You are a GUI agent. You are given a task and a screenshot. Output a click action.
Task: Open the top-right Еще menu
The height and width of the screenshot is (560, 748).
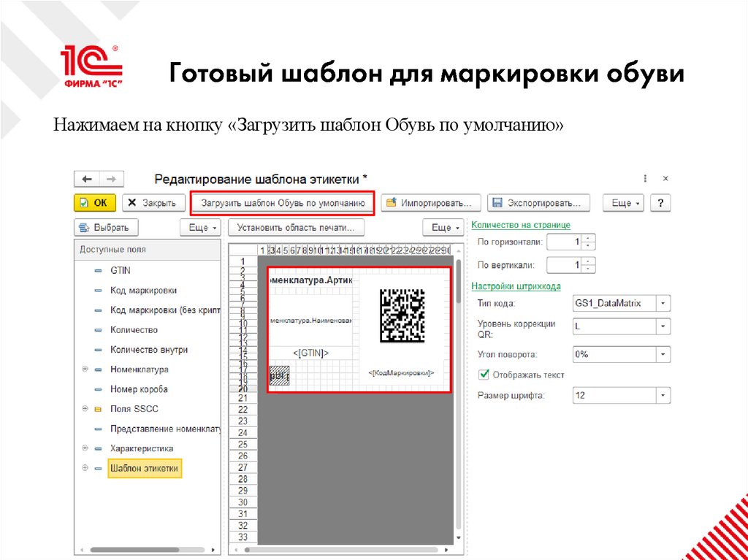(624, 203)
